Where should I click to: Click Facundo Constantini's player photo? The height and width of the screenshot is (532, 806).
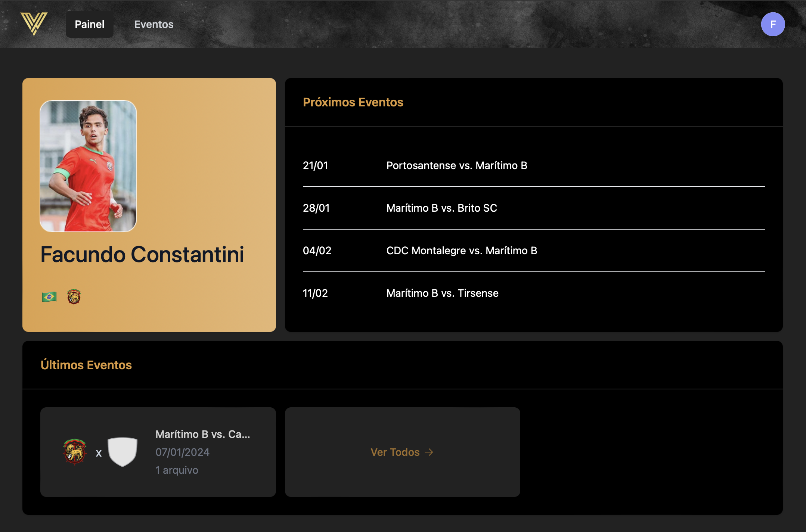tap(88, 166)
